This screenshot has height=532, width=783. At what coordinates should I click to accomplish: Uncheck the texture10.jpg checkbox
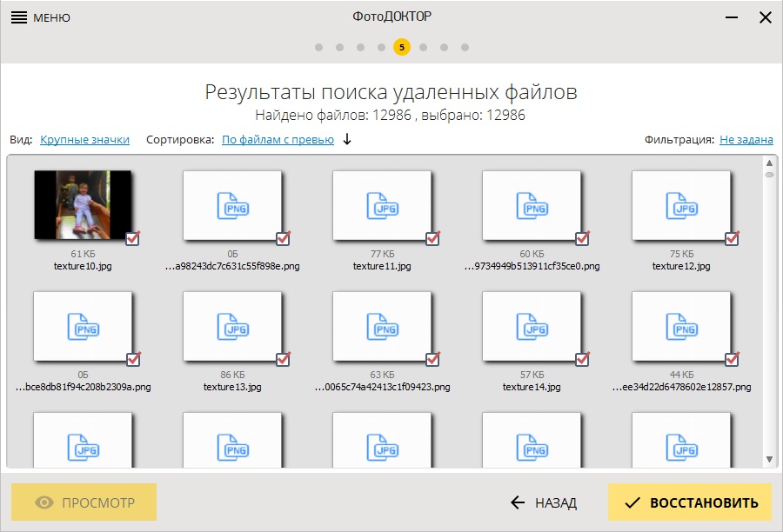pos(134,239)
